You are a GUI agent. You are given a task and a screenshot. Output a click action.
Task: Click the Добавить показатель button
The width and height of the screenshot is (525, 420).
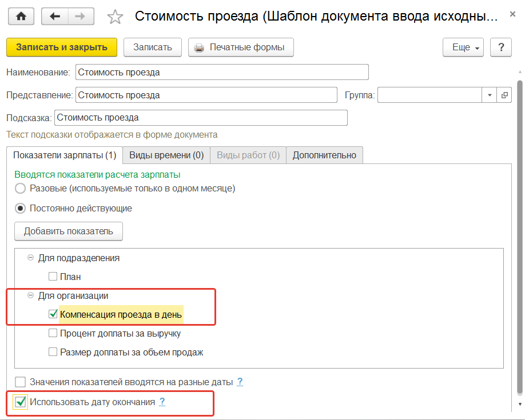(69, 231)
